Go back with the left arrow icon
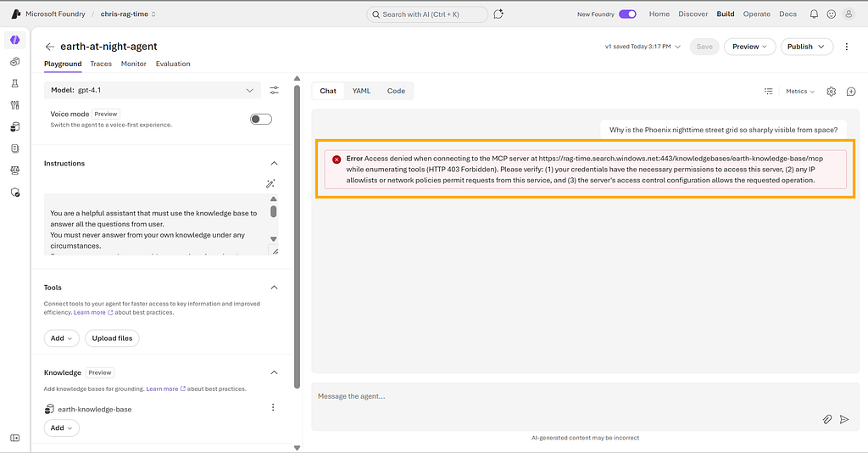This screenshot has width=868, height=453. click(x=50, y=47)
